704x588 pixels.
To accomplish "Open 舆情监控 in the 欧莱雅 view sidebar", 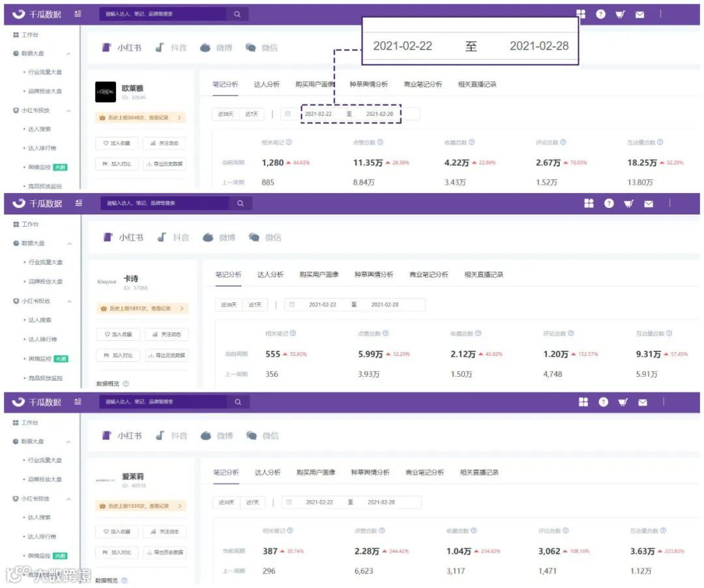I will (x=40, y=167).
